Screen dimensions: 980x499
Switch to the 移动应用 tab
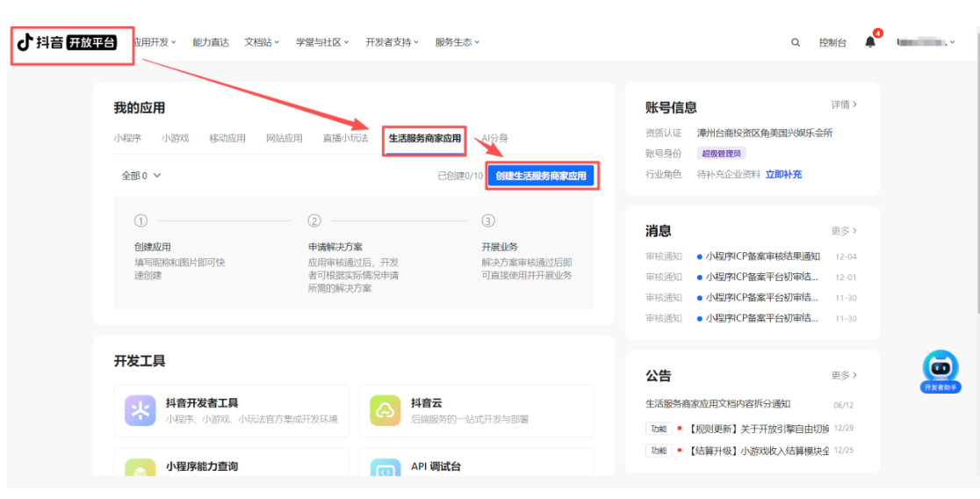click(x=227, y=138)
